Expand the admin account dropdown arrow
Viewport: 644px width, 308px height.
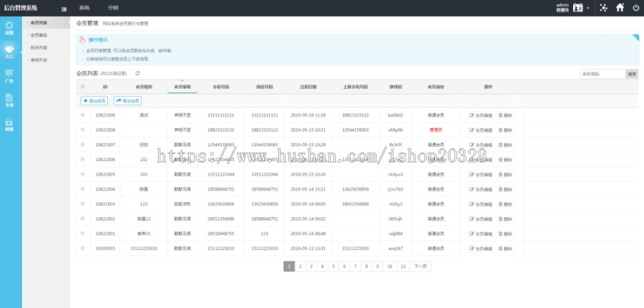click(587, 8)
